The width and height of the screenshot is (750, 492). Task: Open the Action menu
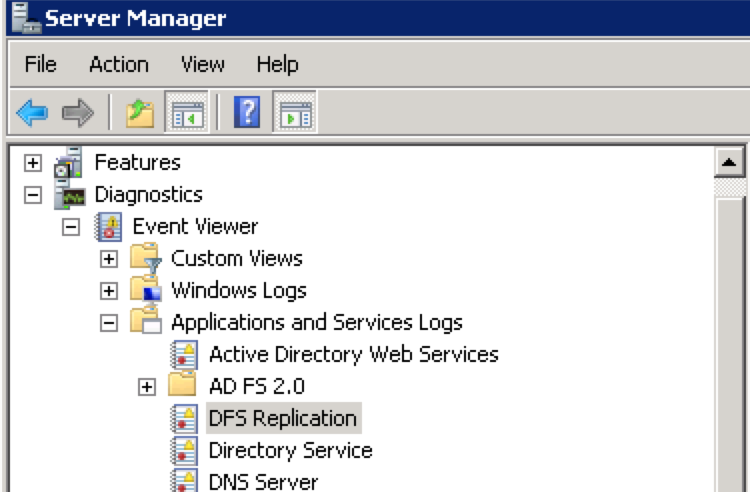point(119,64)
